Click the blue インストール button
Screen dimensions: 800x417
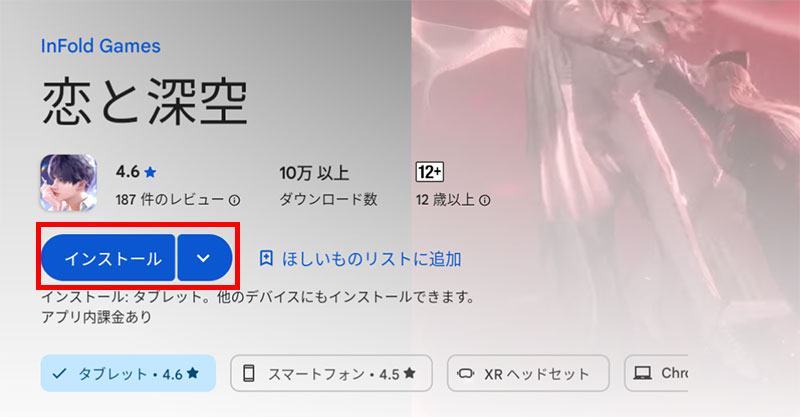pyautogui.click(x=108, y=258)
